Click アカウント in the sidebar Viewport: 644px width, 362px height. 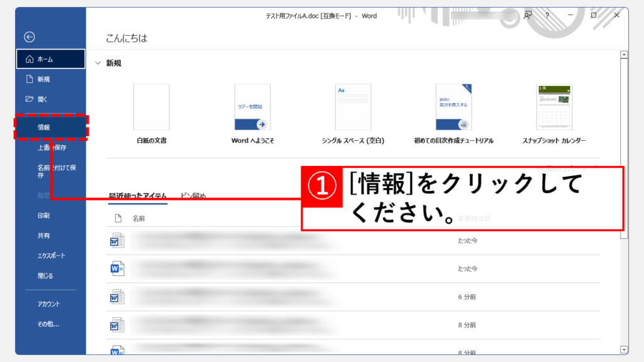(x=48, y=304)
